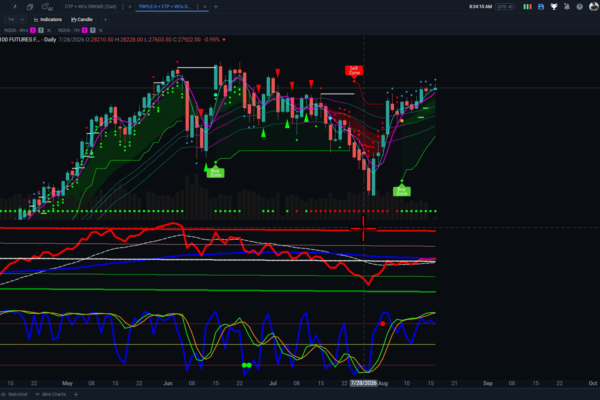Toggle the magenta S on NQU6 4hrs
The image size is (600, 400).
click(x=33, y=30)
